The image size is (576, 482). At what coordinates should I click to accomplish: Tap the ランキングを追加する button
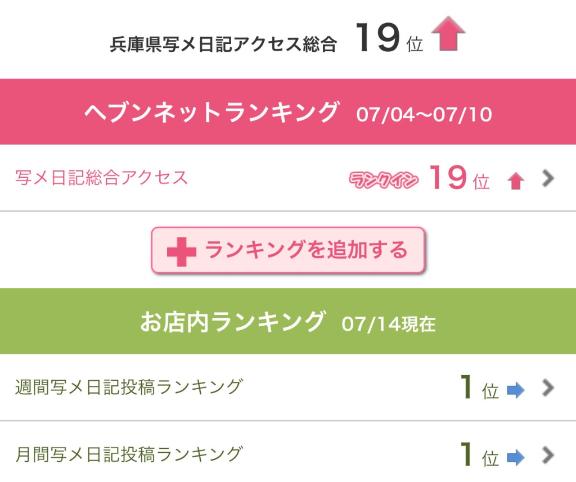click(x=288, y=251)
